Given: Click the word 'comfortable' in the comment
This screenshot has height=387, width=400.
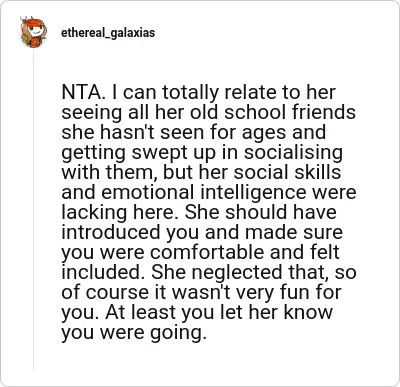Looking at the screenshot, I should coord(207,253).
